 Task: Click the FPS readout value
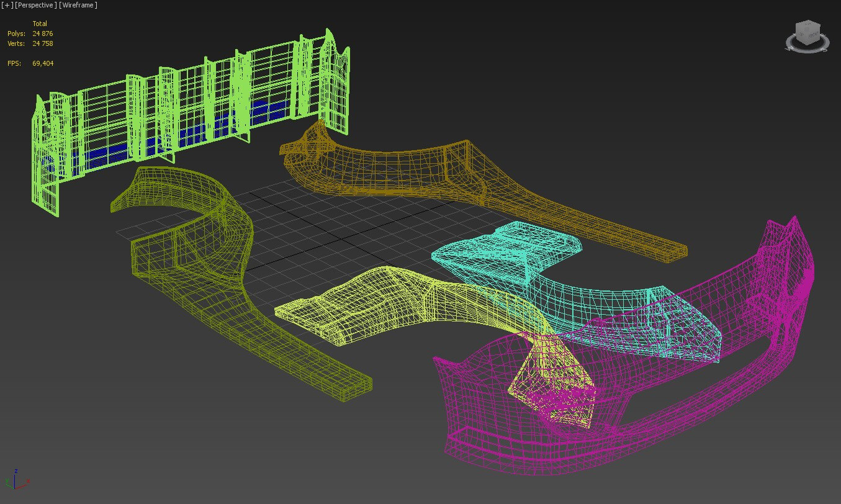point(43,63)
